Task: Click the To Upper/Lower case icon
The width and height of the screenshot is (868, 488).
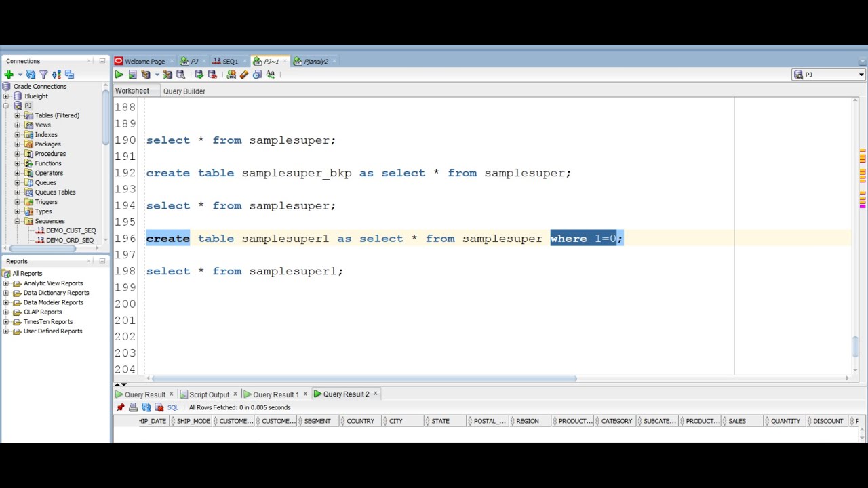Action: pos(271,75)
